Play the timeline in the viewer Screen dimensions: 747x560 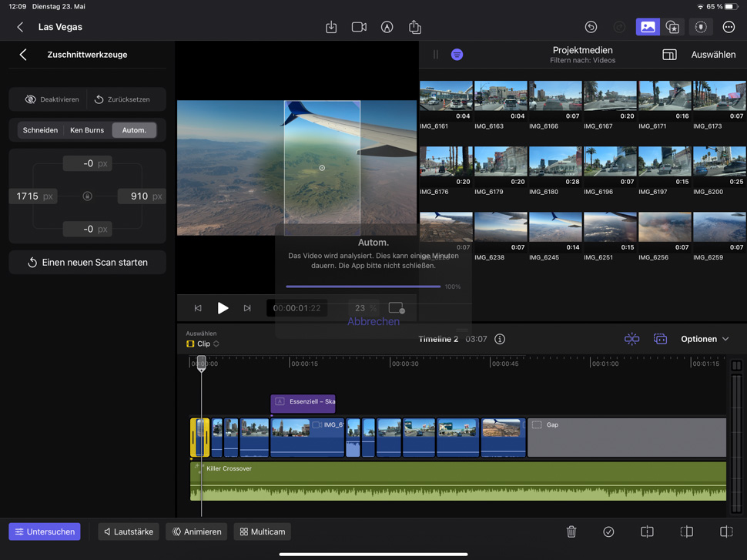223,308
